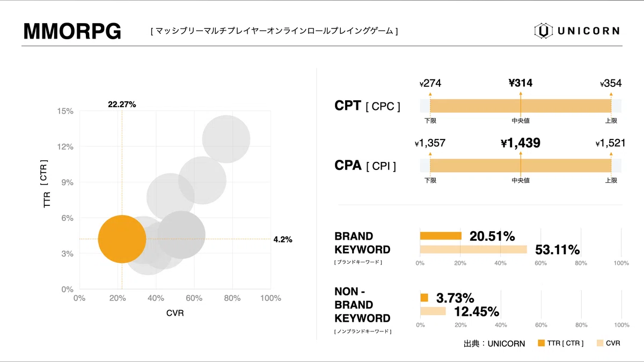Click the MMORPG slide title
This screenshot has width=644, height=362.
click(72, 32)
